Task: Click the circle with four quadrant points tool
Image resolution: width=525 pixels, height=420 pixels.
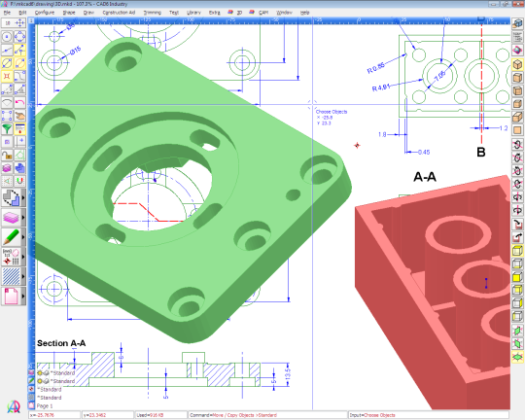Action: click(19, 37)
